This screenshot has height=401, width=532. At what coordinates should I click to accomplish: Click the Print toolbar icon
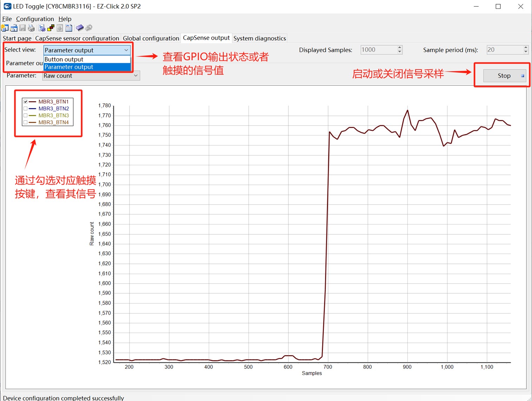(32, 28)
